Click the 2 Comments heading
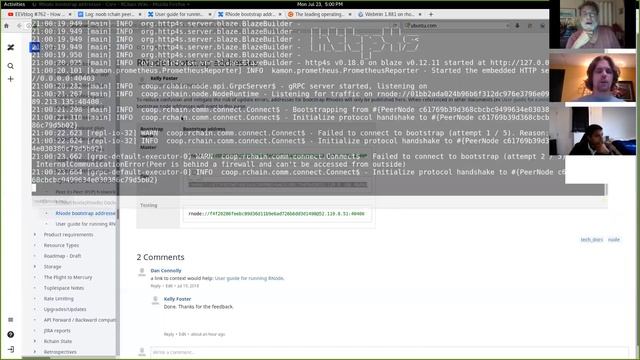This screenshot has height=360, width=640. click(160, 257)
